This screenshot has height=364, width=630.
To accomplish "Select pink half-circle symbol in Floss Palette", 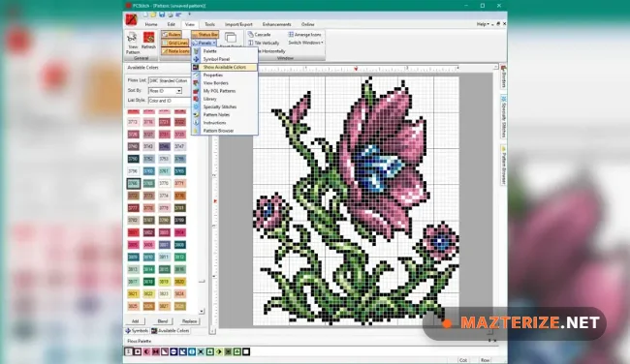I will click(146, 351).
